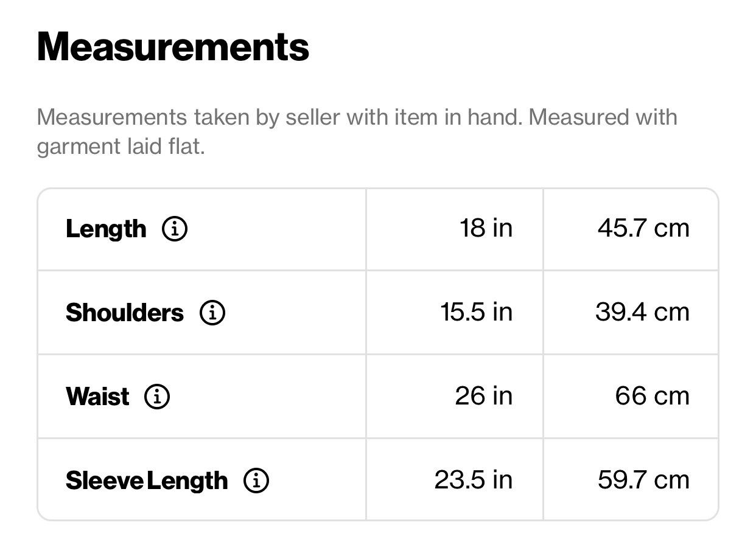This screenshot has width=756, height=559.
Task: Select the Waist row label
Action: [x=97, y=397]
